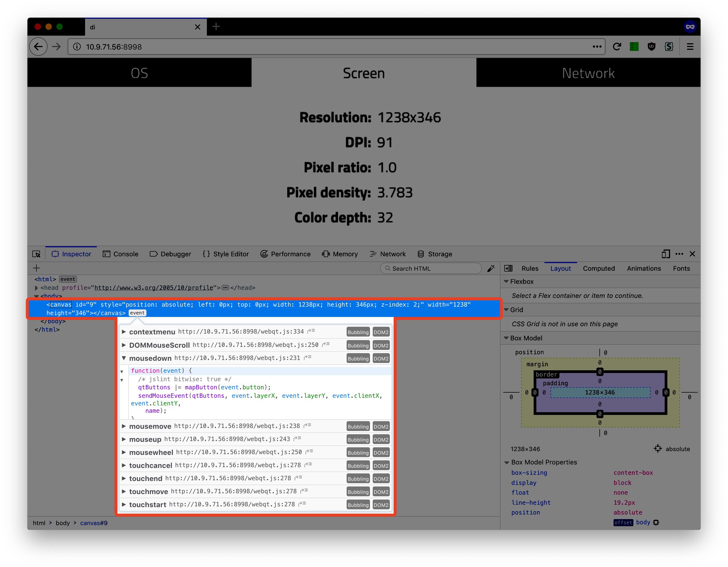Switch to the Console tab

point(121,254)
